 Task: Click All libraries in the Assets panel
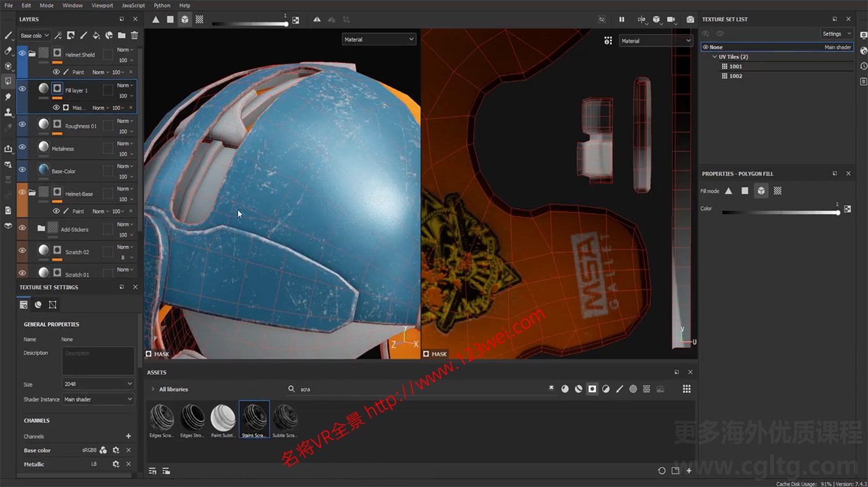[173, 389]
